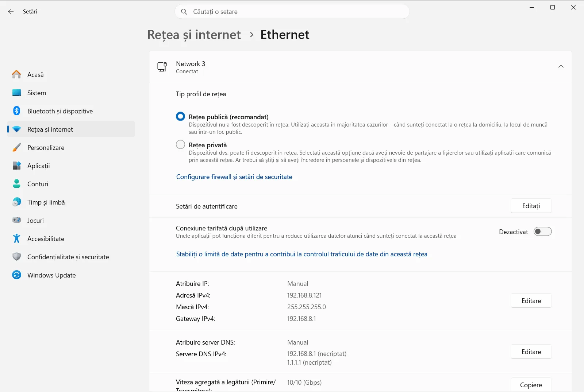Click Copiere button
Viewport: 584px width, 392px height.
[531, 385]
